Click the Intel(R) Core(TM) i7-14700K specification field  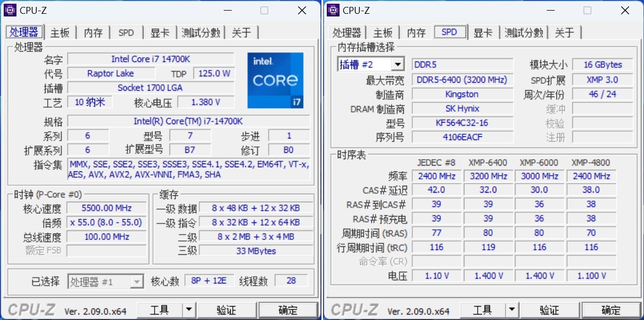point(188,121)
